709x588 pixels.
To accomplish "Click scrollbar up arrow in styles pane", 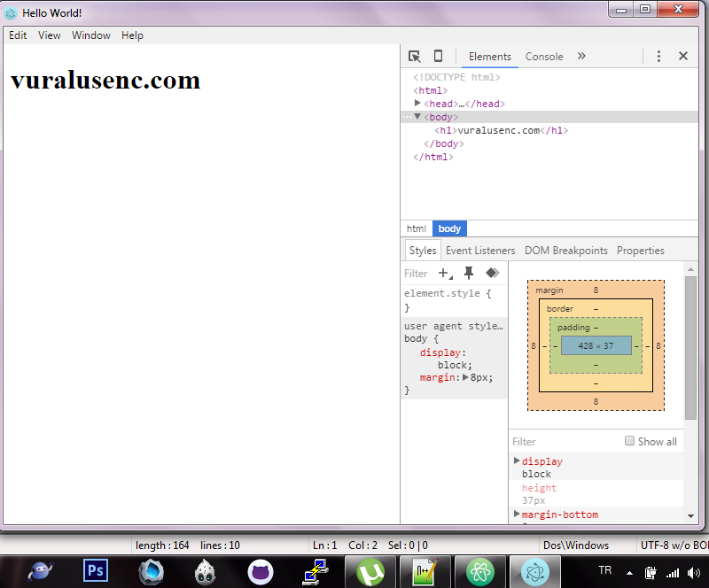I will tap(690, 269).
